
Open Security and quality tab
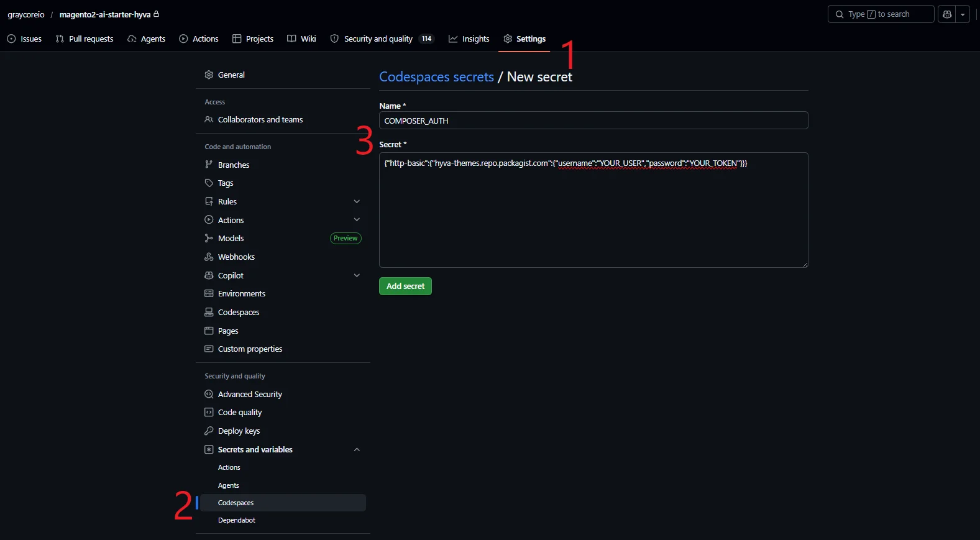coord(382,39)
